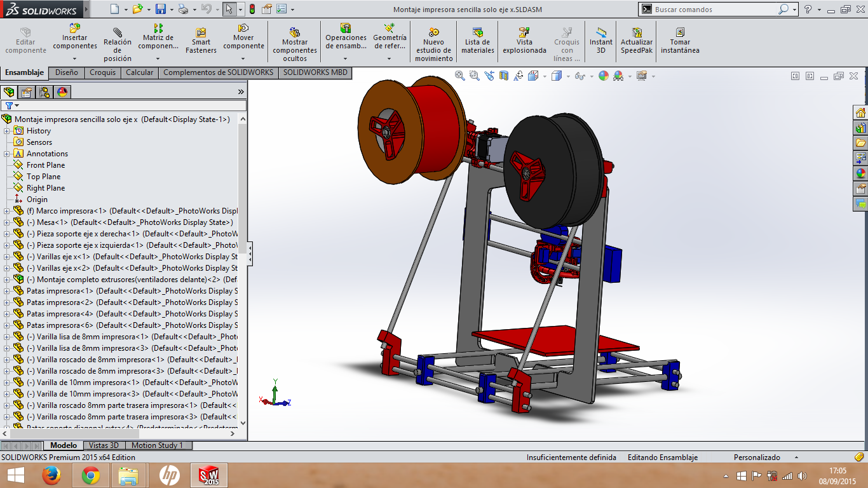The image size is (868, 488).
Task: Toggle the left tile window button
Action: (795, 76)
